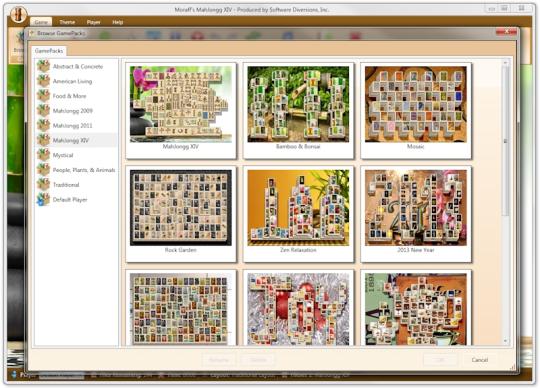Select Mystical category text
540x389 pixels.
click(63, 155)
